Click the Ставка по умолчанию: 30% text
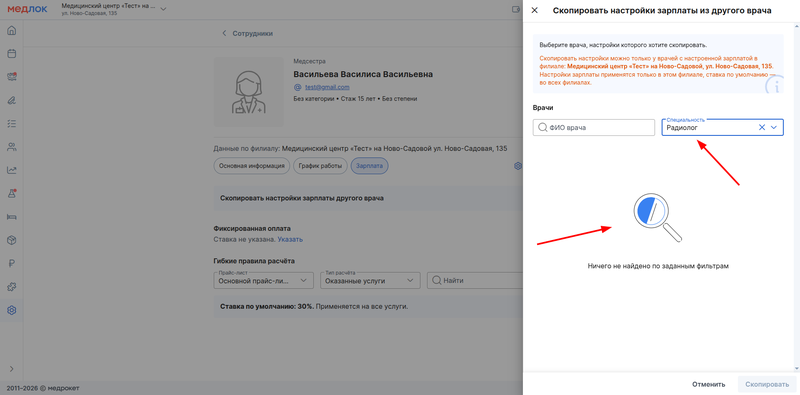The image size is (800, 395). (x=267, y=307)
